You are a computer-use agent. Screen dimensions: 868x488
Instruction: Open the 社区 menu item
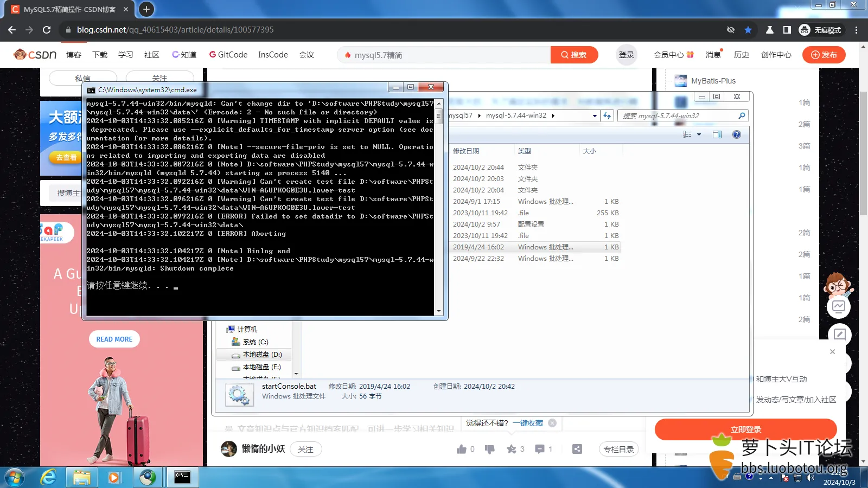tap(152, 55)
